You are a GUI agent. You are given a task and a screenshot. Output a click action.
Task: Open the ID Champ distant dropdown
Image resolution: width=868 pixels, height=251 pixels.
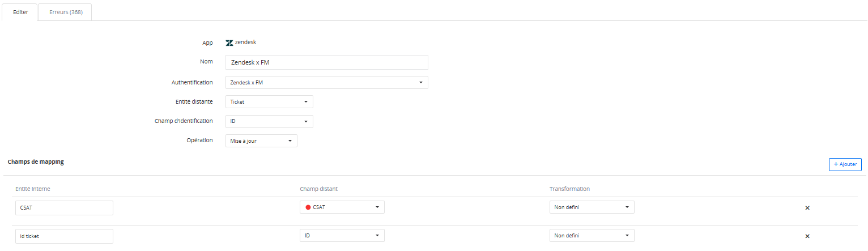tap(342, 236)
